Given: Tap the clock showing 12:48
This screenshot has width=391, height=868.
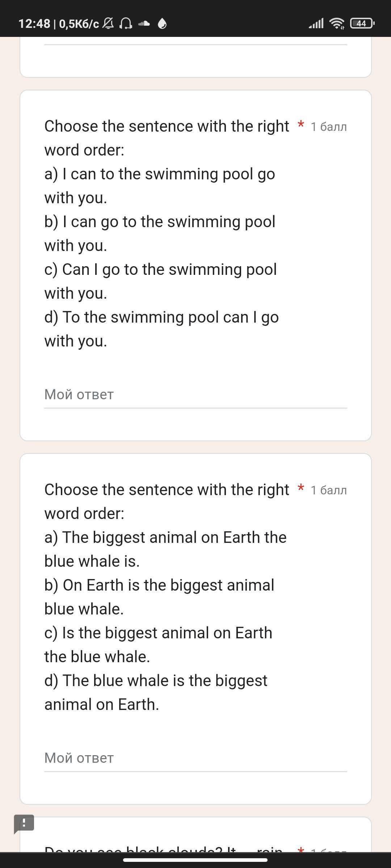Looking at the screenshot, I should [34, 24].
